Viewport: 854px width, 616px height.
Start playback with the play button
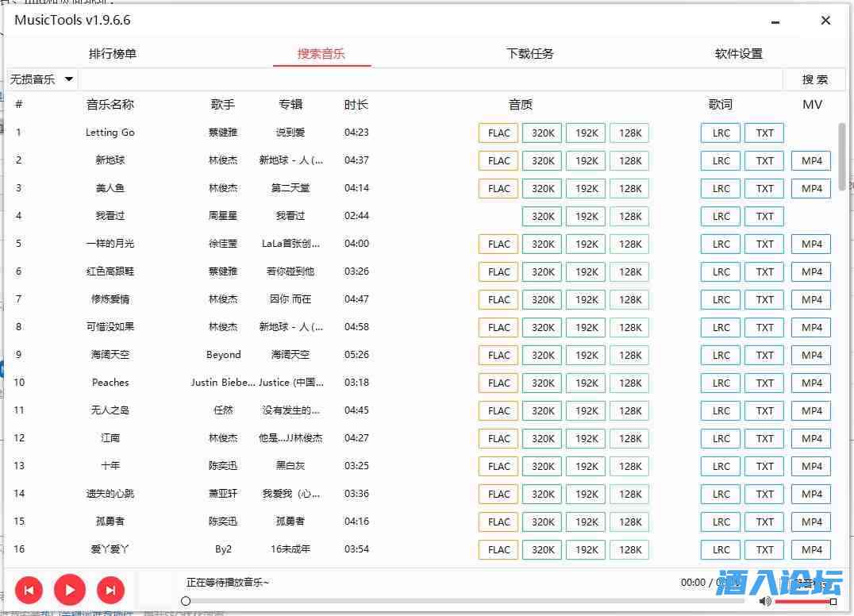[x=70, y=590]
